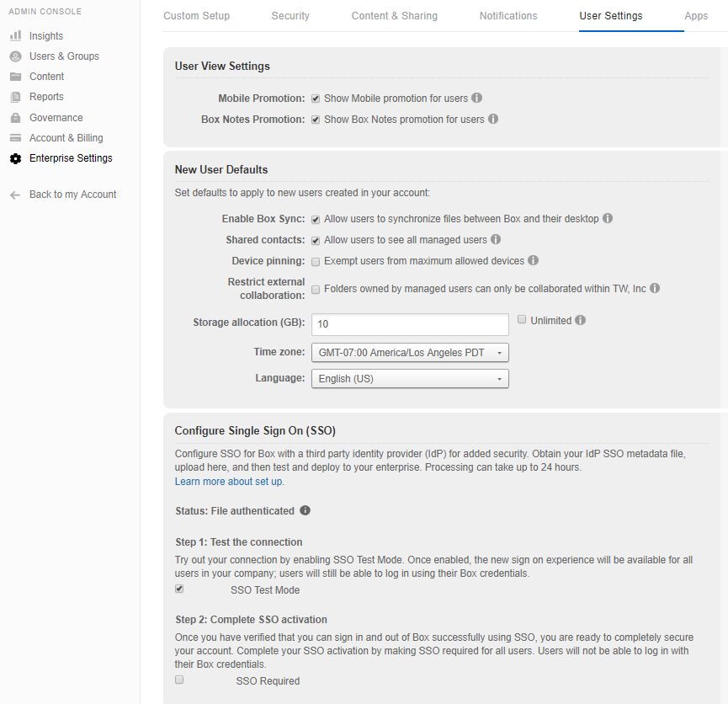
Task: Open the Notifications tab
Action: (508, 16)
